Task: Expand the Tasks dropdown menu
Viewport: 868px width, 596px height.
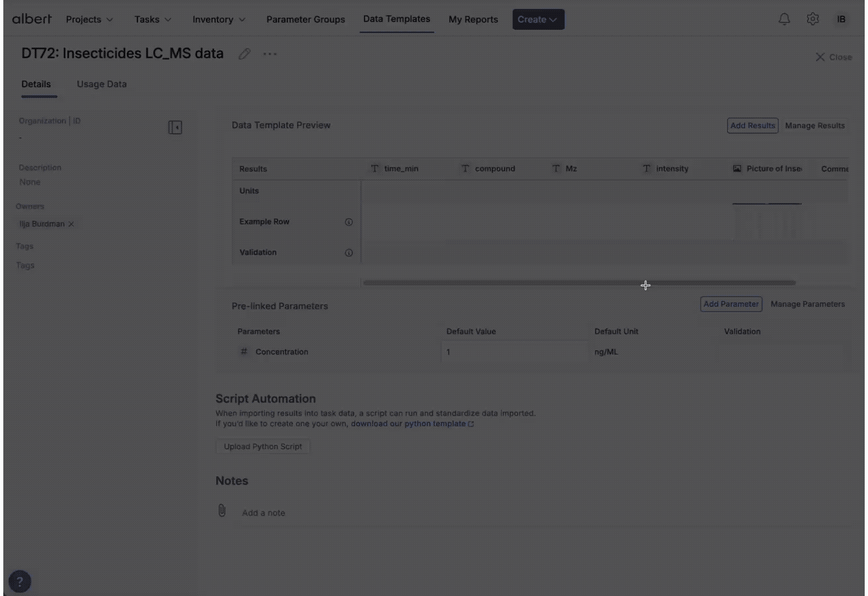Action: 152,19
